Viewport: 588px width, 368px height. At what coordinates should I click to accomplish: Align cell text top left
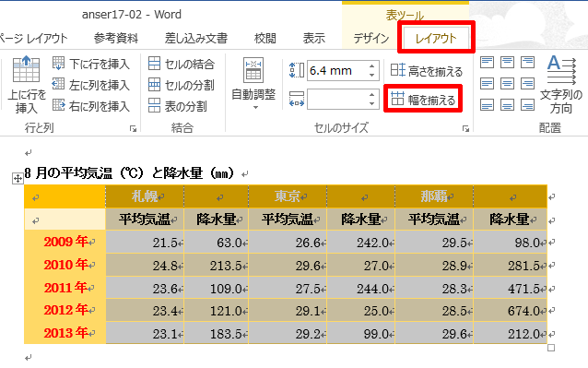[x=487, y=63]
